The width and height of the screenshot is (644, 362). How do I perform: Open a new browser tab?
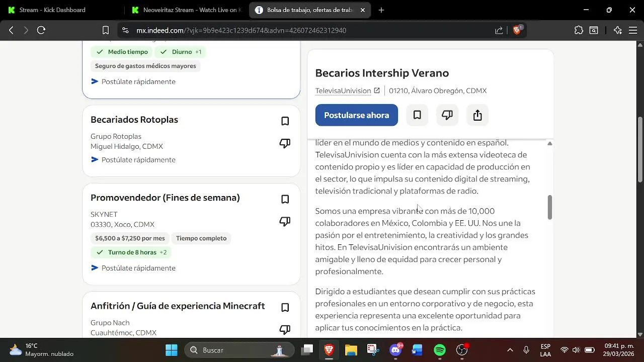click(x=381, y=10)
